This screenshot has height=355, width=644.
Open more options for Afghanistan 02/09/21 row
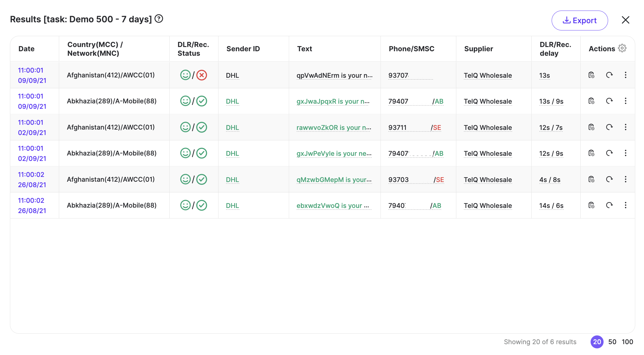tap(626, 127)
